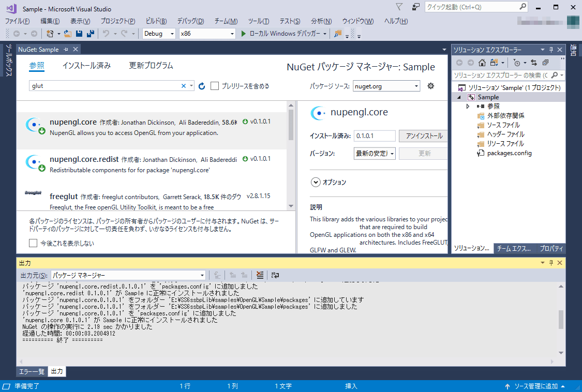Pin the Solution Explorer panel

point(551,50)
